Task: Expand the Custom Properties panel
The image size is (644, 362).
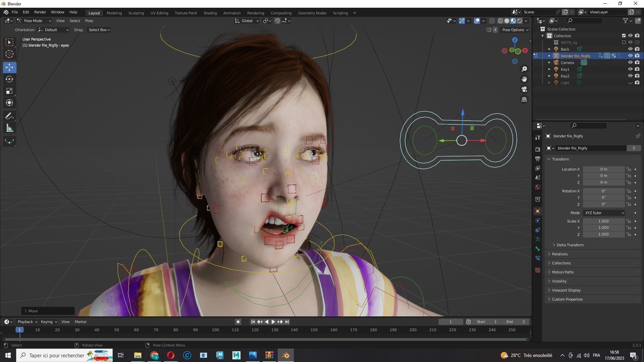Action: (593, 299)
